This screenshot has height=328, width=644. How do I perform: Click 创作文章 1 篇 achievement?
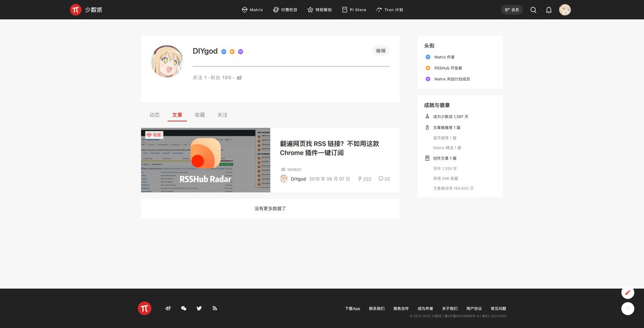pyautogui.click(x=445, y=158)
